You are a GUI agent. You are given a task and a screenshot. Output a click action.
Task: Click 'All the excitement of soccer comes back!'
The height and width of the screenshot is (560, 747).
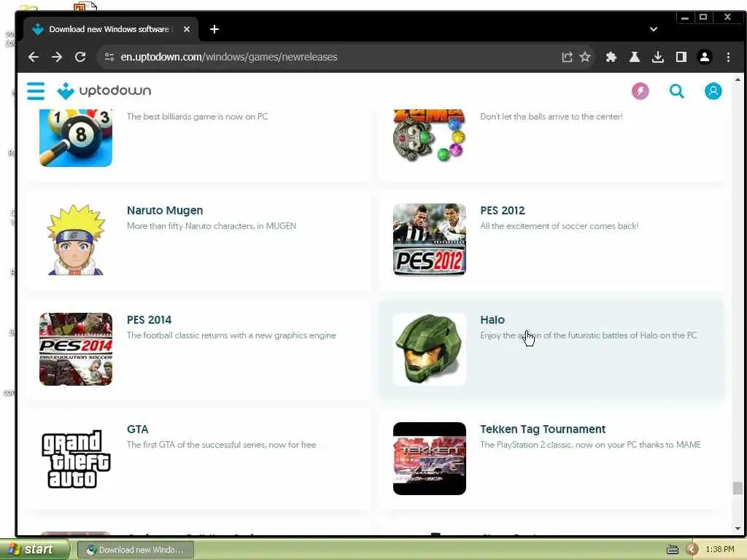click(560, 226)
